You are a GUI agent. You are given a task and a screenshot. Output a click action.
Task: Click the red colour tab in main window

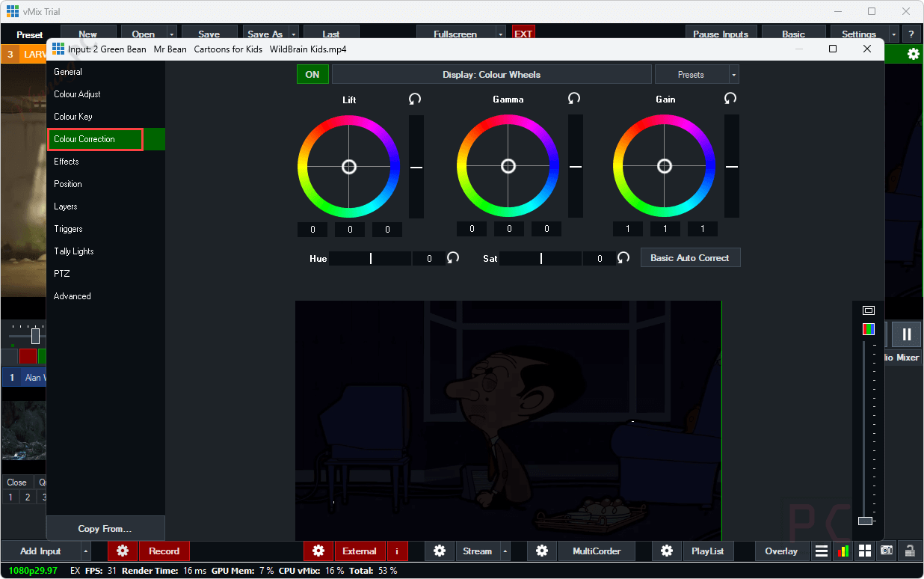coord(28,357)
